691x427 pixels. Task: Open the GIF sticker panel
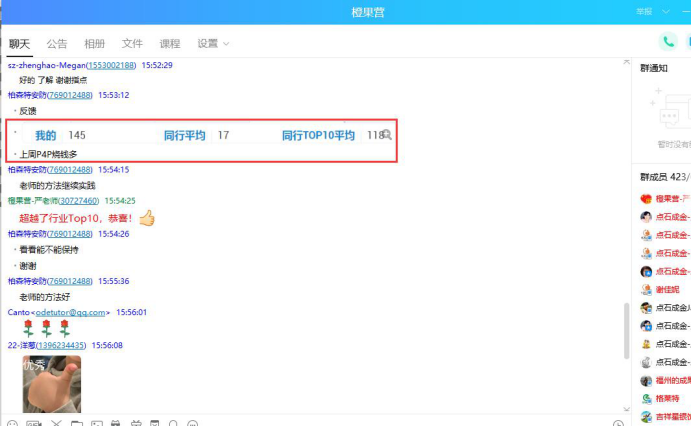coord(34,424)
